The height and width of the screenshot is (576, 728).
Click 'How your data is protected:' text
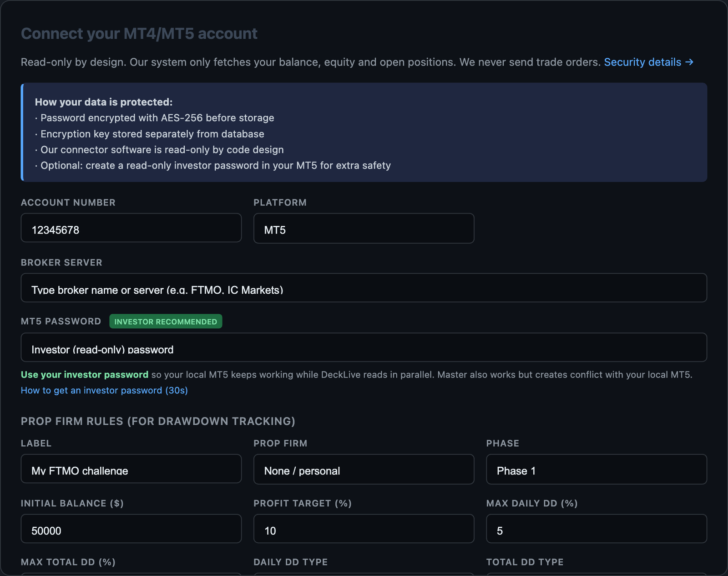(x=104, y=102)
